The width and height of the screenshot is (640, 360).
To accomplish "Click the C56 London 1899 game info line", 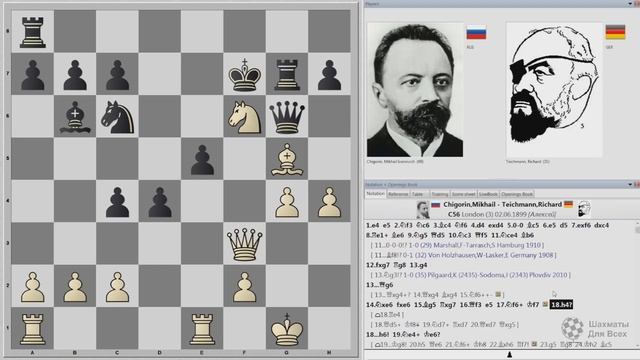I will coord(502,214).
